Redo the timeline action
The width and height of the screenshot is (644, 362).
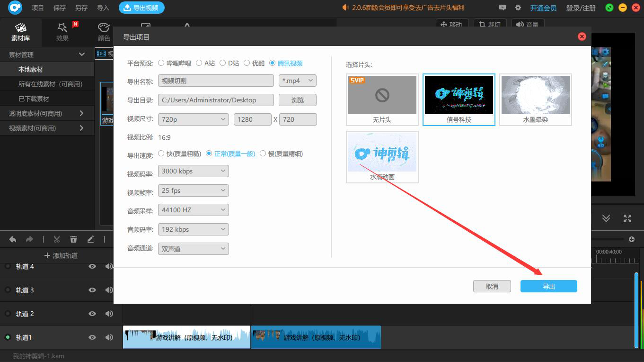(29, 239)
